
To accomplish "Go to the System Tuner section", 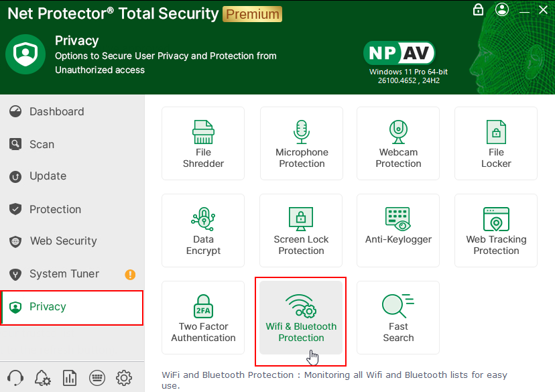I will (64, 273).
